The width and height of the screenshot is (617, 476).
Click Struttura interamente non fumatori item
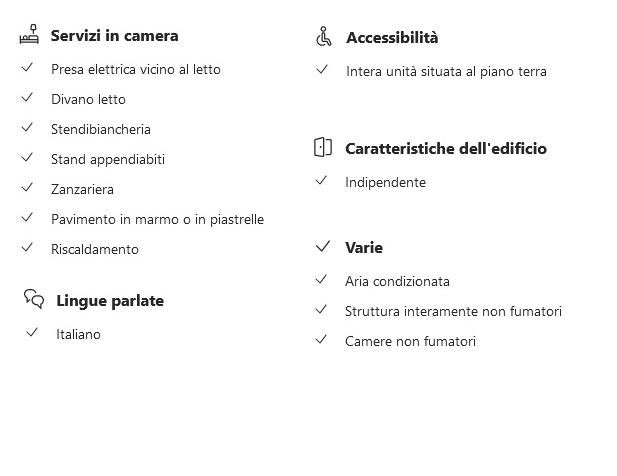click(453, 312)
